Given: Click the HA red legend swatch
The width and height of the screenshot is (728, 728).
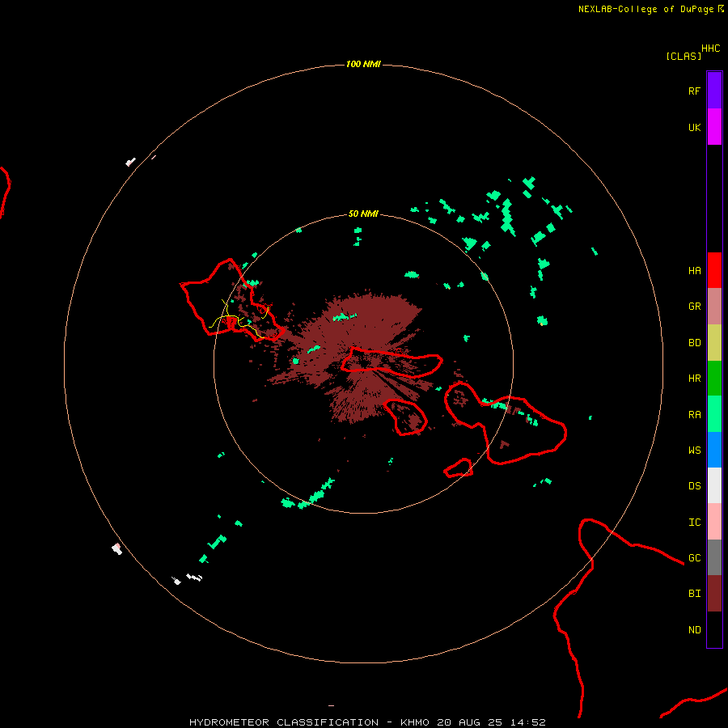Looking at the screenshot, I should (x=714, y=270).
